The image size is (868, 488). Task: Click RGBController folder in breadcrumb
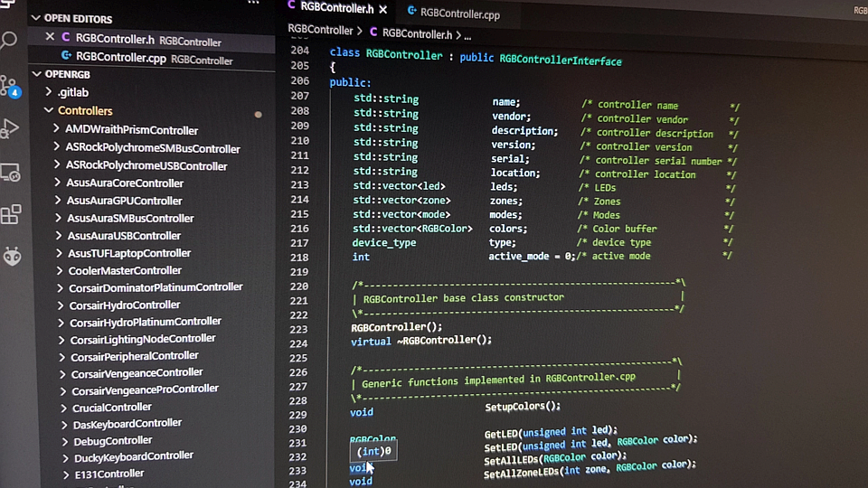(320, 30)
